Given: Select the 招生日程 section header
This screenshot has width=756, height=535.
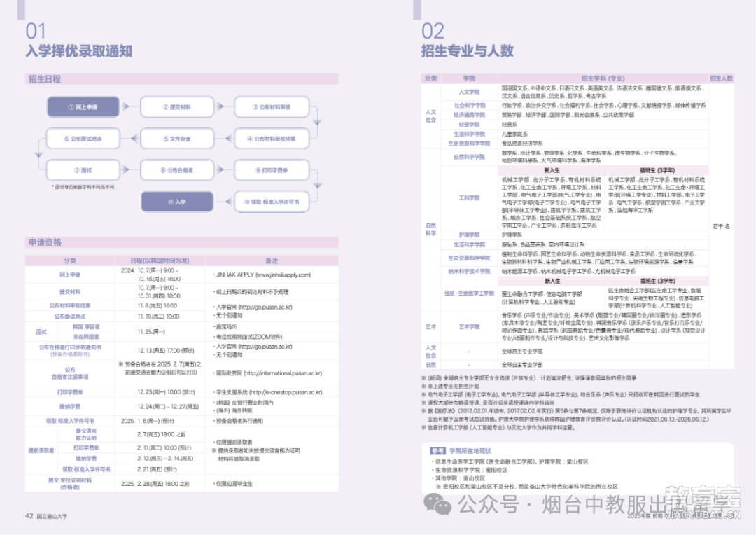Looking at the screenshot, I should [x=182, y=79].
